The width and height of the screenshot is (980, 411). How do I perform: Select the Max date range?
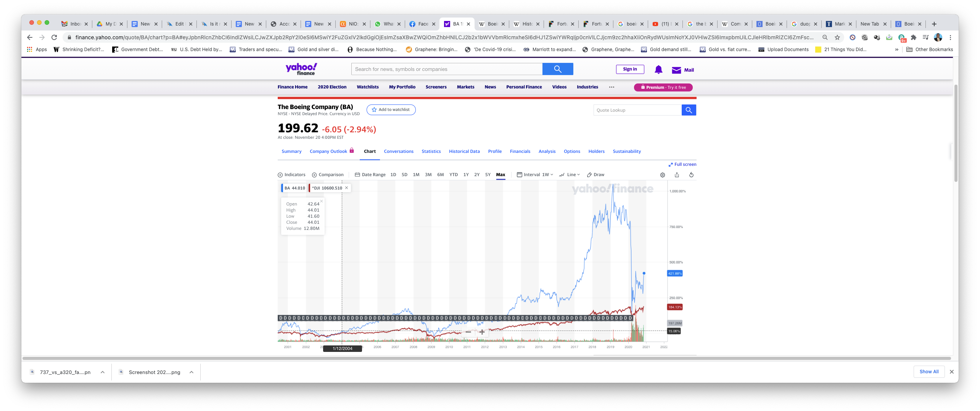pos(500,175)
